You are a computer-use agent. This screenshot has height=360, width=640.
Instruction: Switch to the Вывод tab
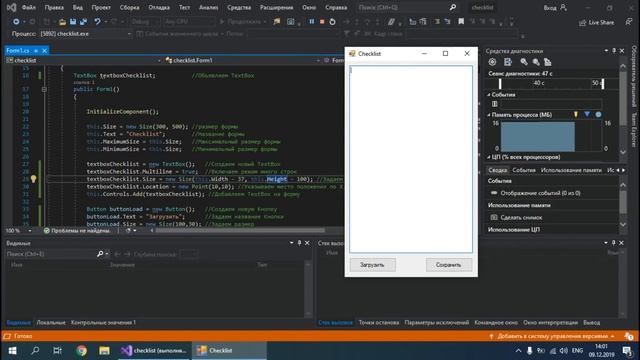(591, 322)
